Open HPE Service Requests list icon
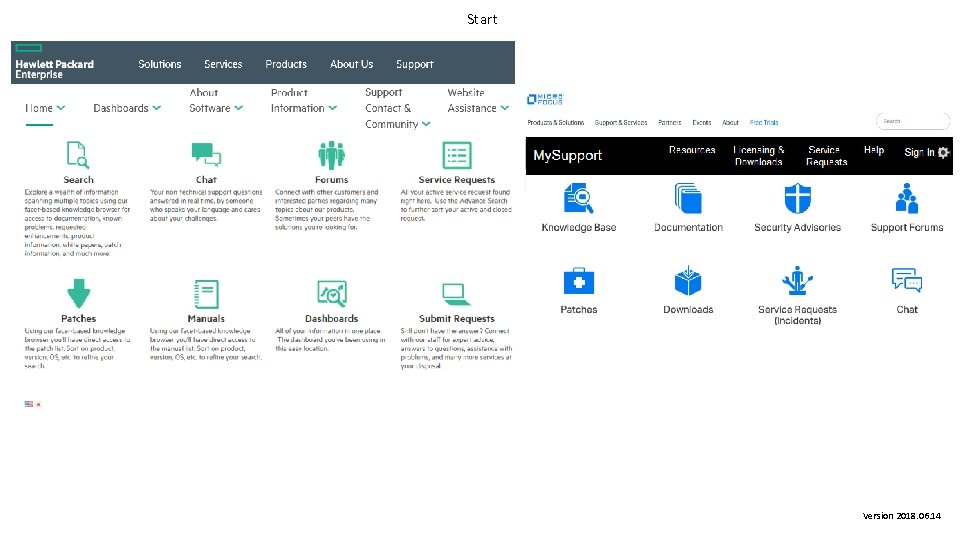The height and width of the screenshot is (540, 960). (x=457, y=155)
